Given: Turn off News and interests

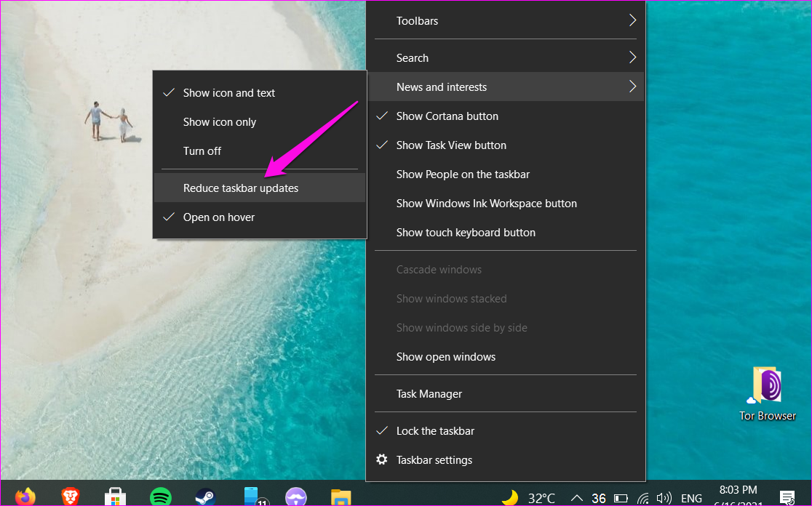Looking at the screenshot, I should point(260,151).
